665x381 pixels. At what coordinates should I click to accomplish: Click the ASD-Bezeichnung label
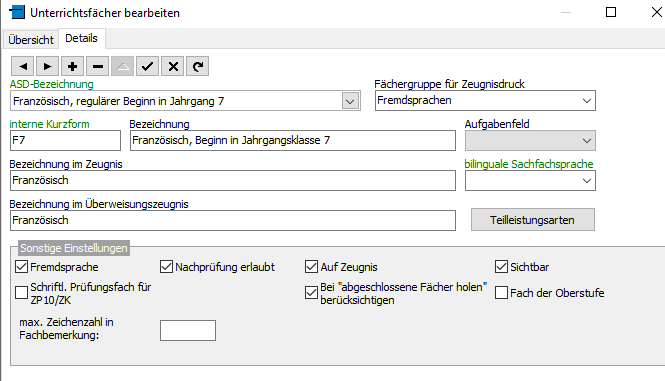point(51,84)
